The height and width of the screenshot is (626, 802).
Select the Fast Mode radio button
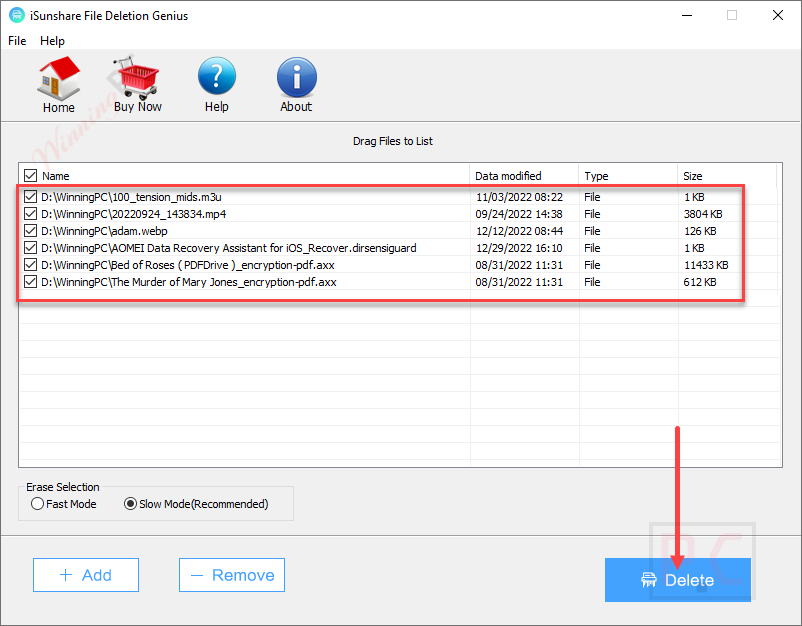[37, 504]
